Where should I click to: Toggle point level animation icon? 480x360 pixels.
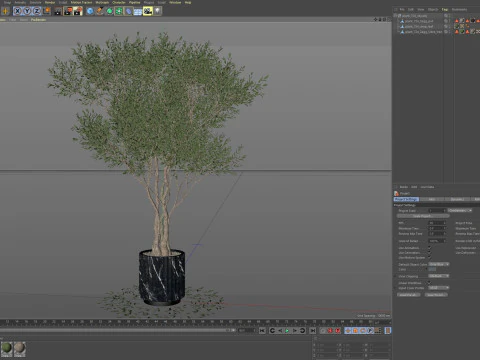pyautogui.click(x=378, y=330)
